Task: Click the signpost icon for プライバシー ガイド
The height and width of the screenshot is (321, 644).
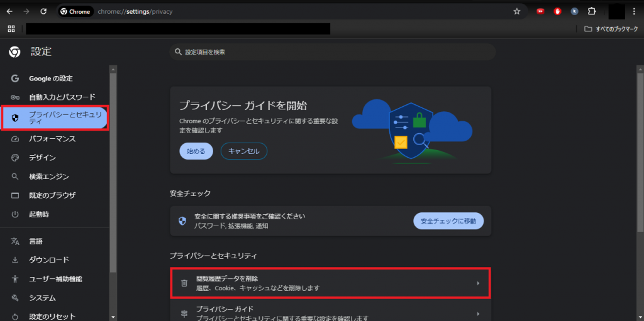Action: (184, 314)
